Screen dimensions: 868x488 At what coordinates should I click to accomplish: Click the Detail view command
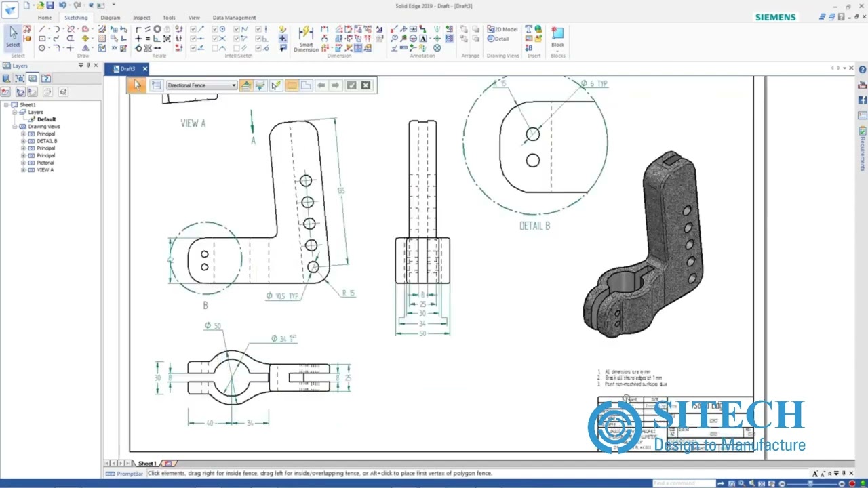498,39
